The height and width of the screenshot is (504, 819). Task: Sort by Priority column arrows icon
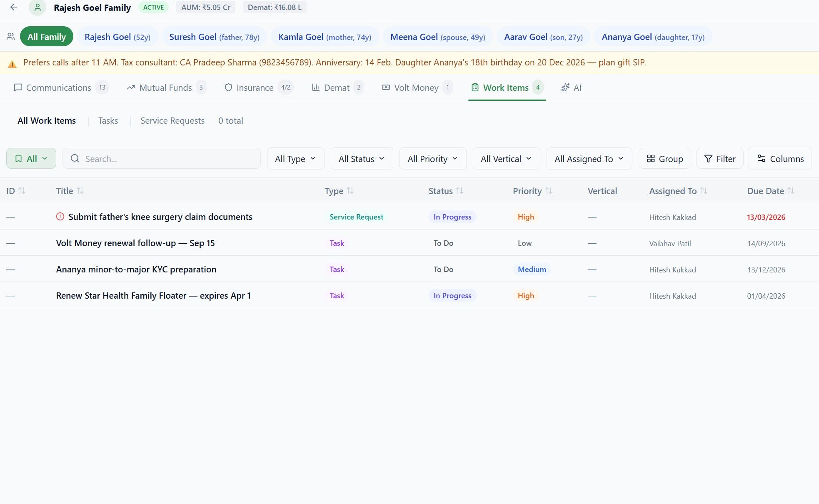coord(549,191)
